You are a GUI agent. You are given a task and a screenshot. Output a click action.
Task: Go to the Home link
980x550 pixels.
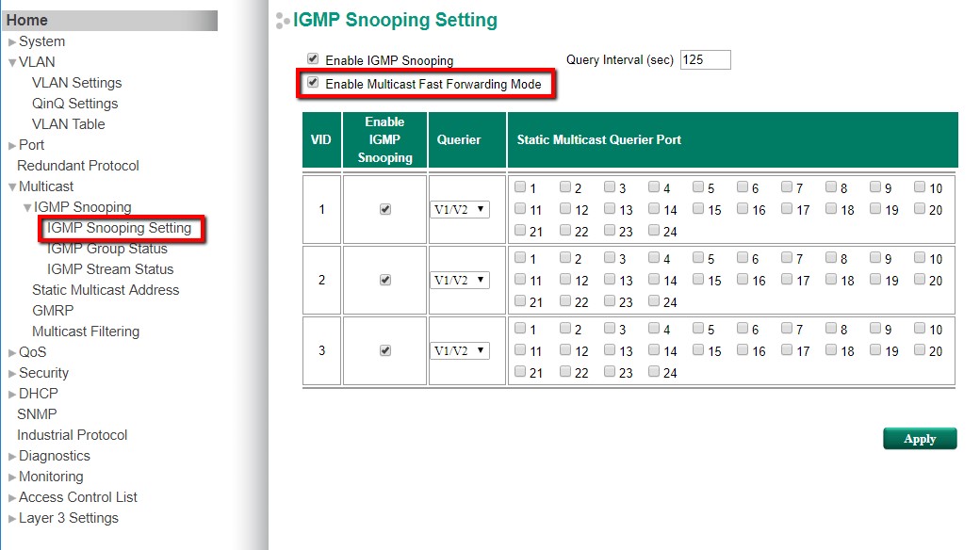26,20
